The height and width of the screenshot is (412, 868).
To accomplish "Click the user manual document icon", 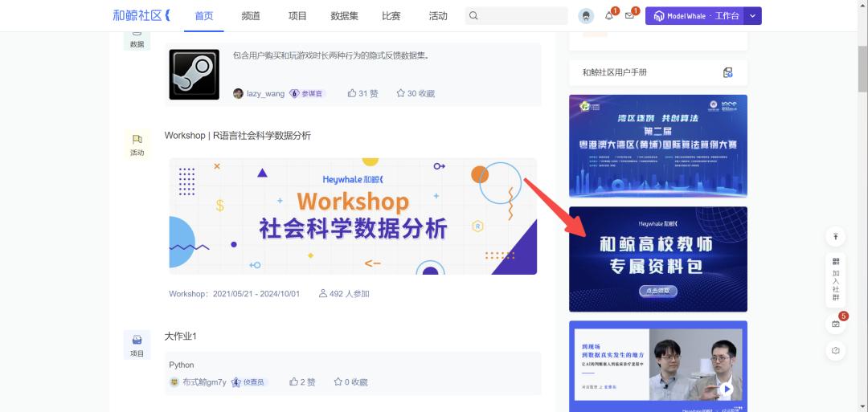I will 728,72.
